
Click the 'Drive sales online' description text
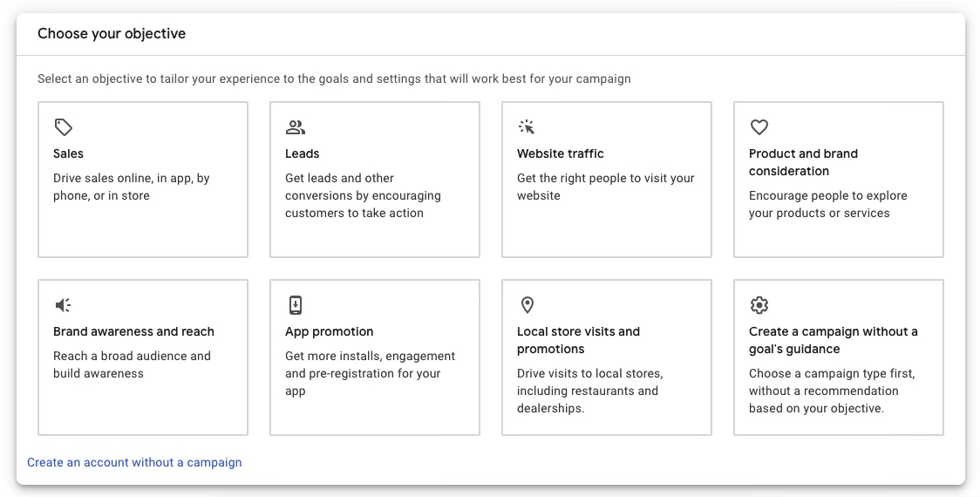132,187
